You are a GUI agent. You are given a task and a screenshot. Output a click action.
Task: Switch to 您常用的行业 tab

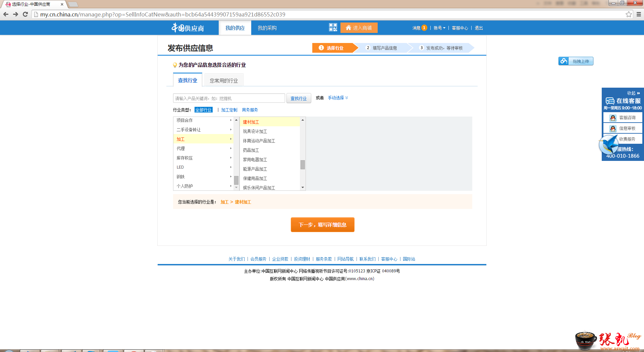click(x=224, y=81)
